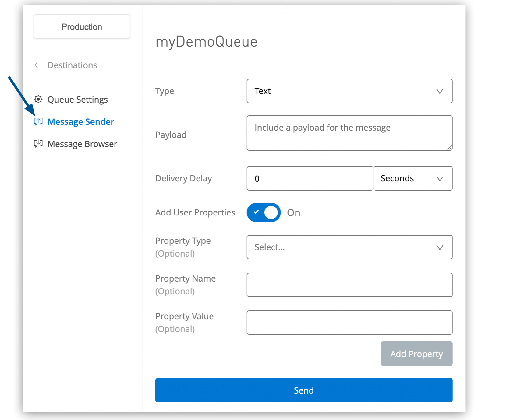The image size is (510, 420).
Task: Click the Add Property button
Action: pyautogui.click(x=416, y=354)
